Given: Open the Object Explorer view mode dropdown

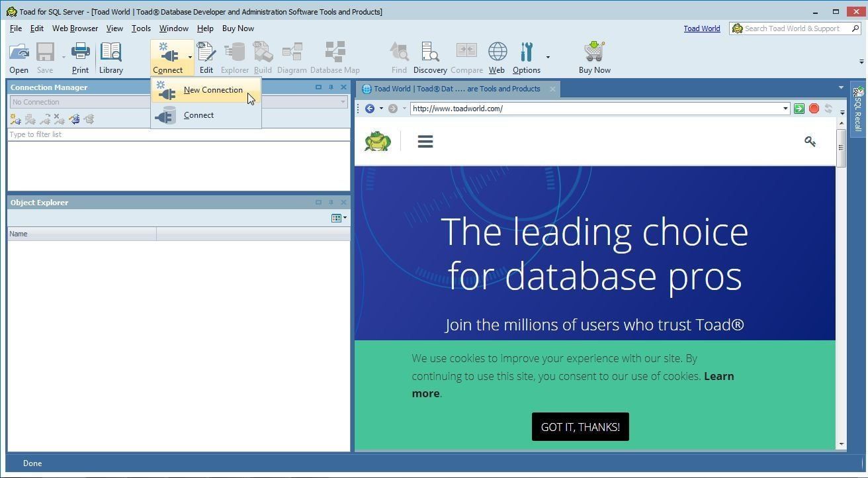Looking at the screenshot, I should (339, 218).
